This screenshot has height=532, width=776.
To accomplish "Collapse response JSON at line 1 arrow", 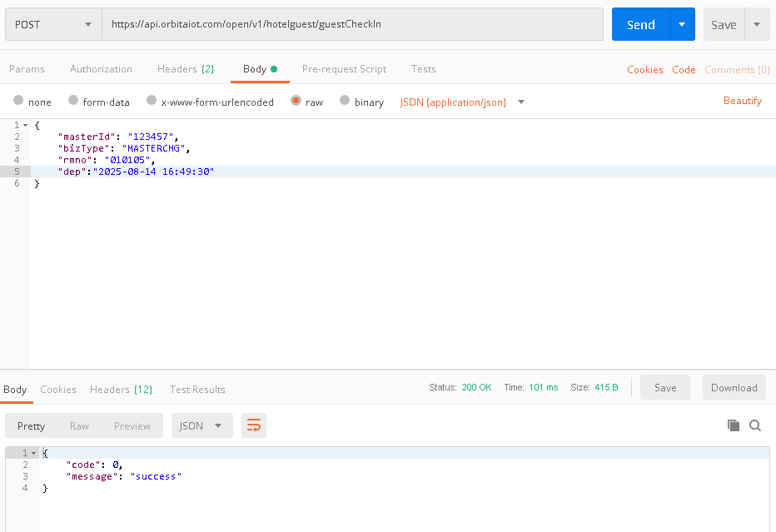I will 34,453.
